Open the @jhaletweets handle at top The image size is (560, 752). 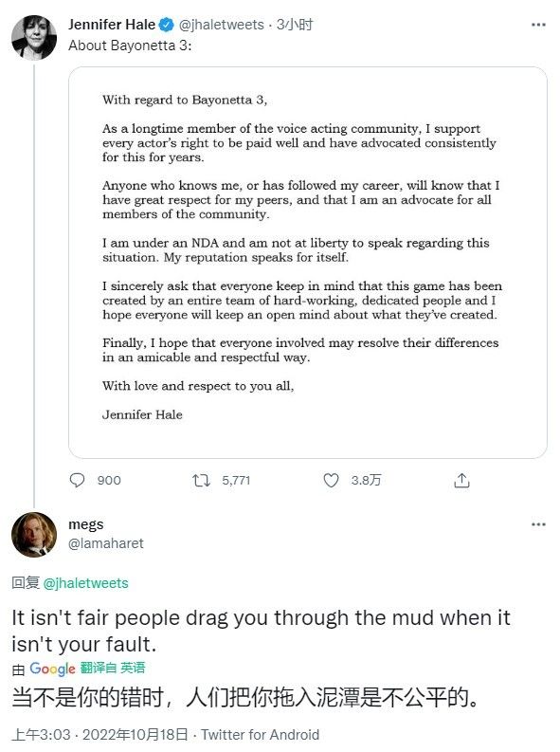[x=222, y=25]
